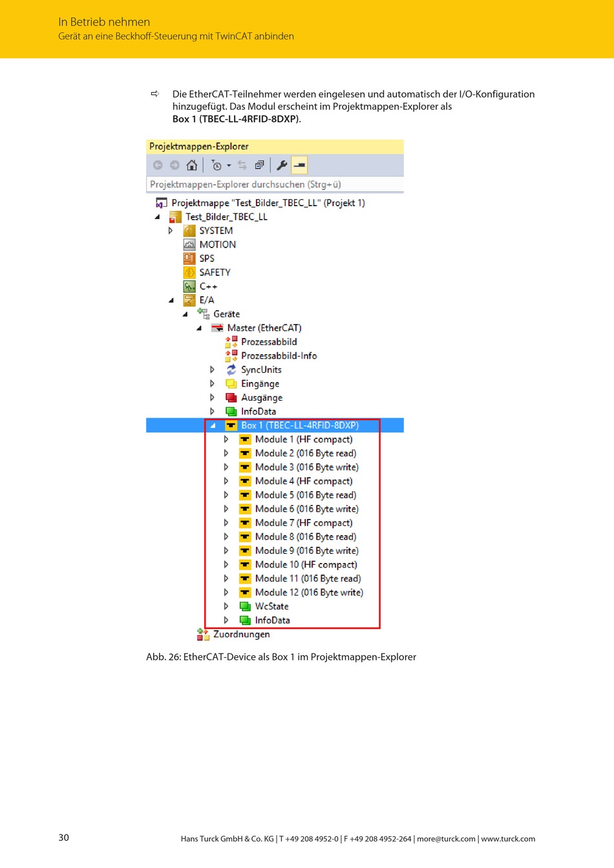Click the Back navigation arrow in Projektmappen-Explorer toolbar
The width and height of the screenshot is (614, 868).
tap(158, 165)
